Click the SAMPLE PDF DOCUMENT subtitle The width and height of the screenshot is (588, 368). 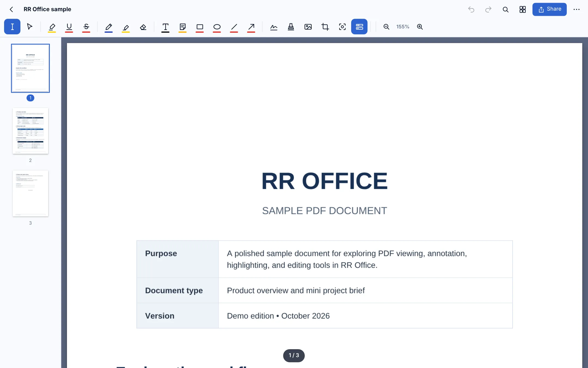324,211
